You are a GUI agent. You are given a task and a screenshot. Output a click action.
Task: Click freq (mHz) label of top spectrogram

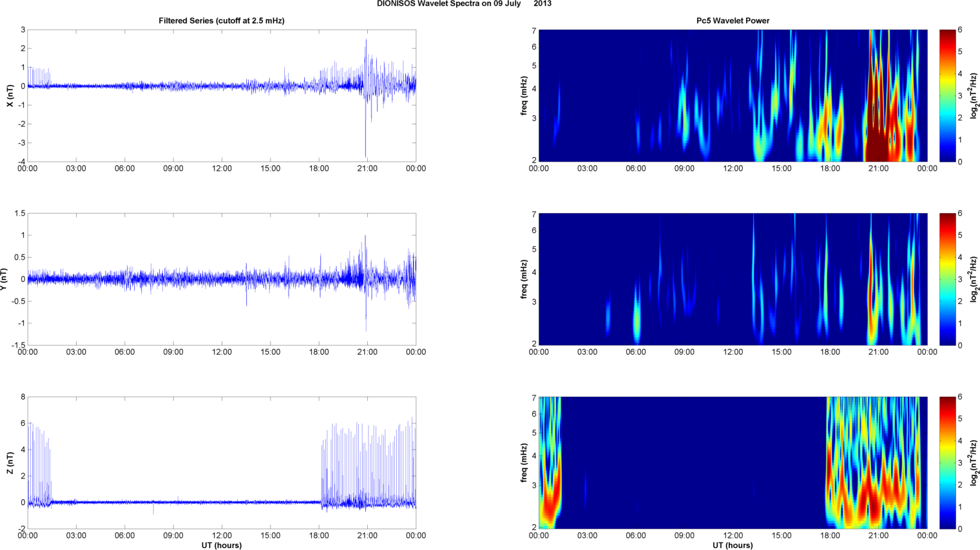(x=524, y=95)
